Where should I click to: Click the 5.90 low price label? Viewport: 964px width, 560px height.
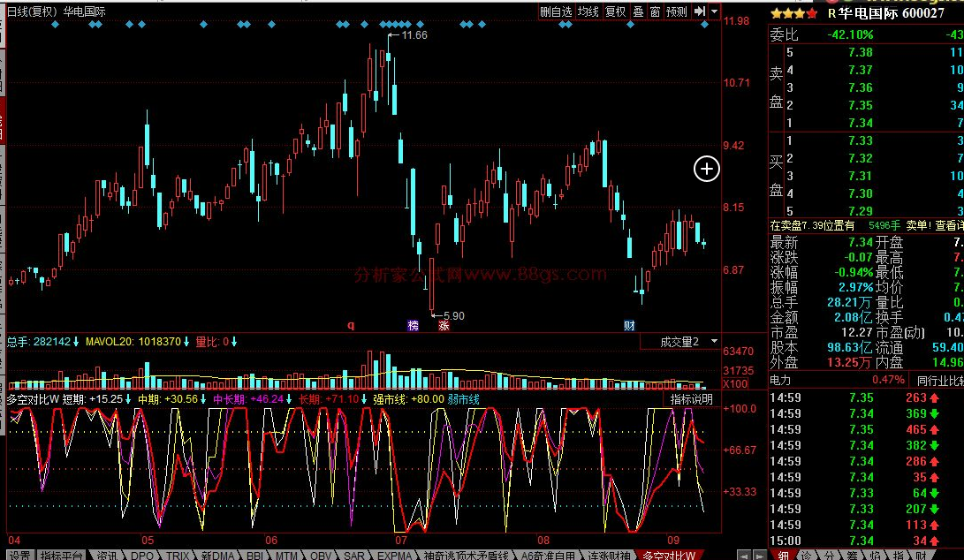[x=453, y=316]
